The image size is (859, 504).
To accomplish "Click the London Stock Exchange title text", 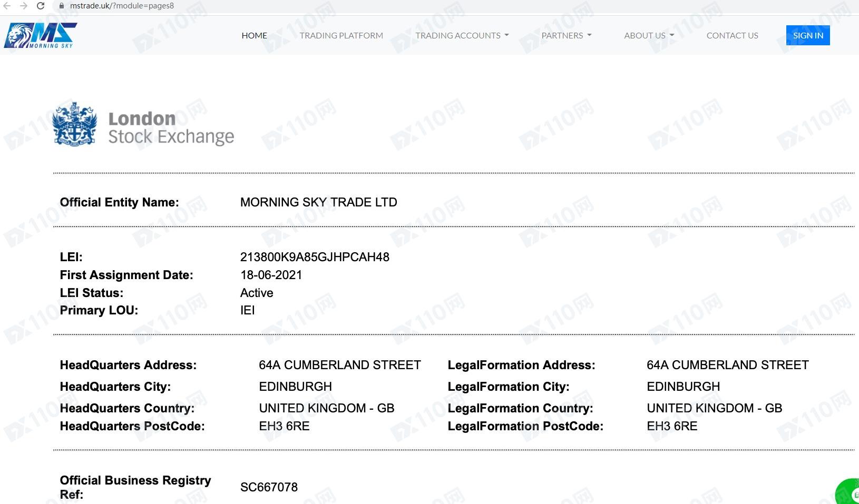I will pyautogui.click(x=171, y=128).
